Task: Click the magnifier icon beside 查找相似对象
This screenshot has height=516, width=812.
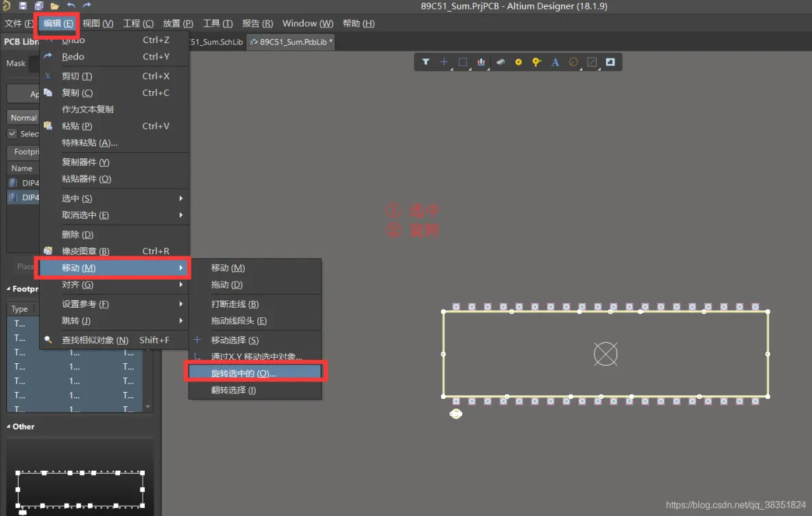Action: (48, 340)
